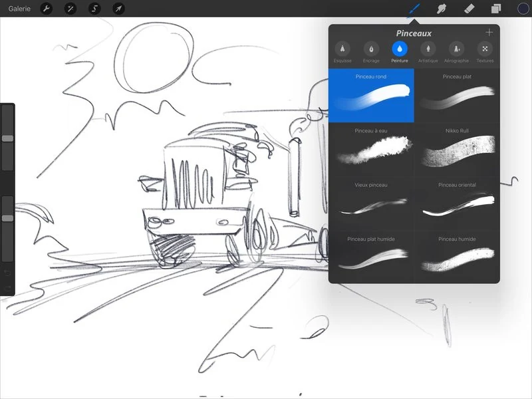Select the Brush tool in top bar
The height and width of the screenshot is (399, 532).
414,9
